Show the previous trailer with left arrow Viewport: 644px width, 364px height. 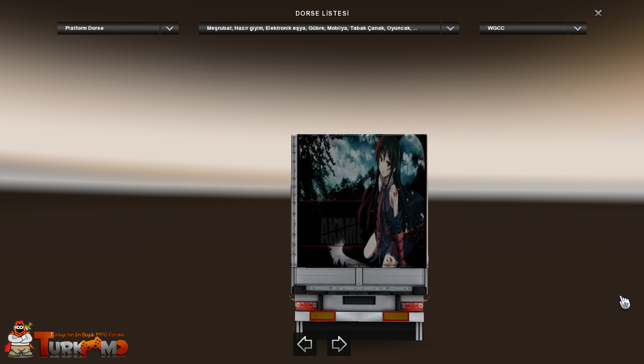(x=305, y=344)
